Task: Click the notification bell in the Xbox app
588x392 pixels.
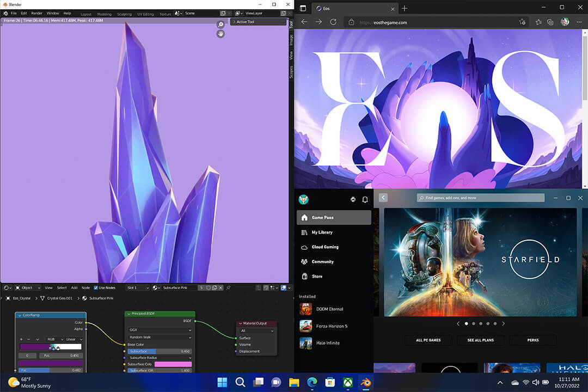Action: 365,199
